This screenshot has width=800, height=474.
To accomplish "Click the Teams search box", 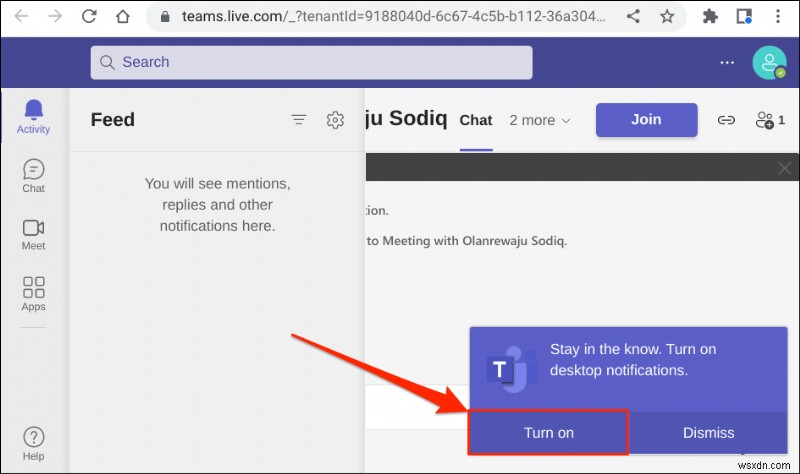I will click(311, 62).
